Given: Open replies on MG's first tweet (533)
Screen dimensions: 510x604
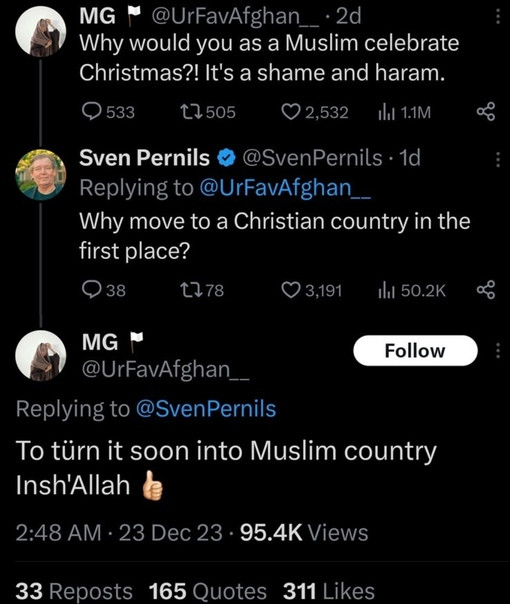Looking at the screenshot, I should point(109,112).
